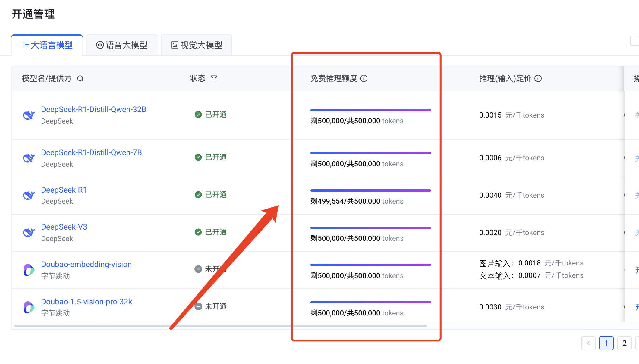The width and height of the screenshot is (639, 364).
Task: Click the green 已开通 check in DeepSeek-V3 row
Action: click(198, 232)
